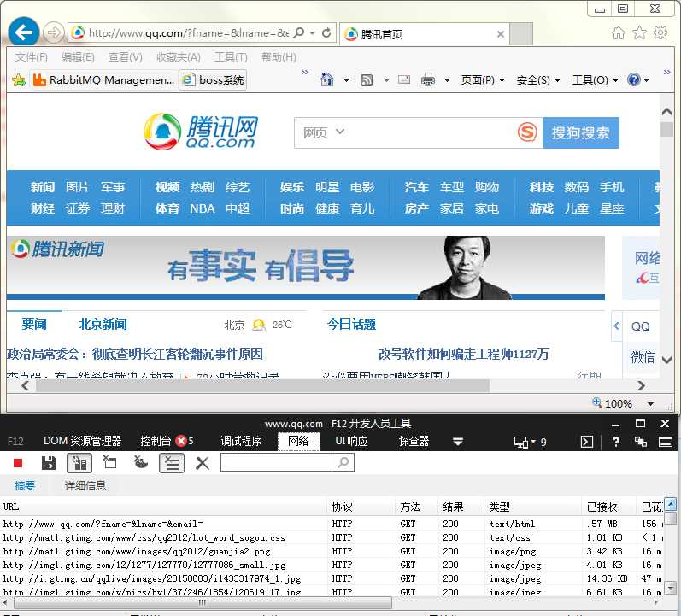Open the document mode 9 emulation dropdown

pyautogui.click(x=530, y=442)
